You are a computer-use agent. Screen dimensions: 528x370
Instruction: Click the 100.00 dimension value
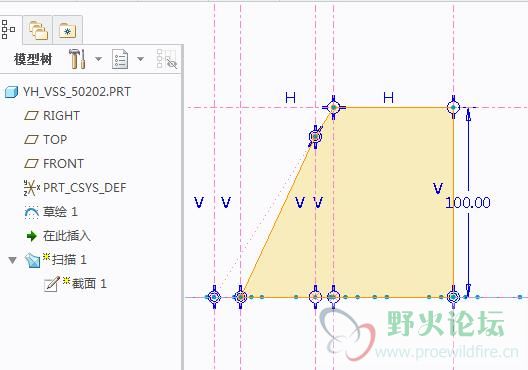[468, 203]
